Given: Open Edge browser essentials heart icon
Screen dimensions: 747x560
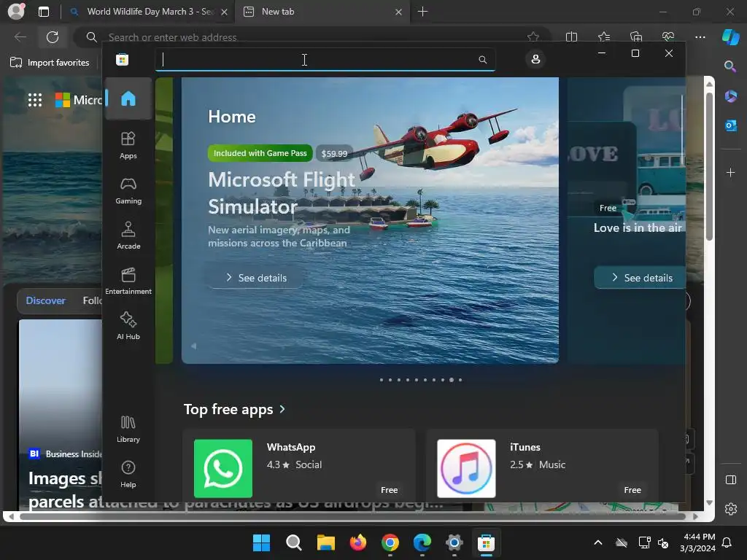Looking at the screenshot, I should [x=668, y=36].
